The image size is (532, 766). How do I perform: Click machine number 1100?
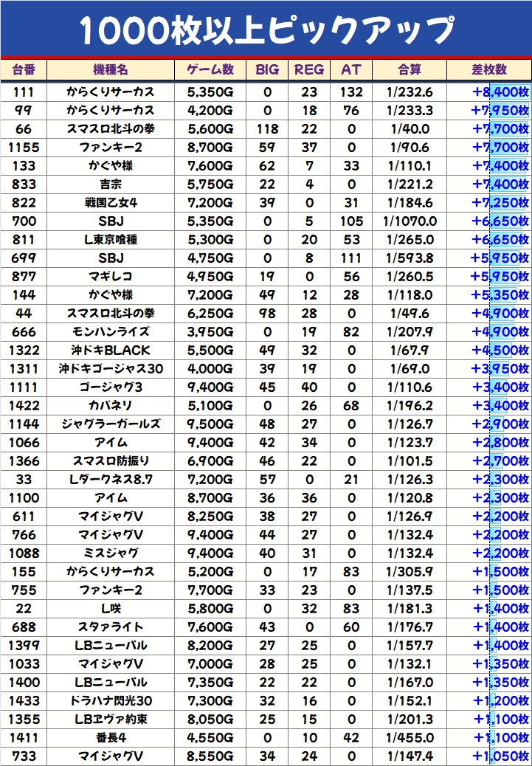tap(24, 498)
